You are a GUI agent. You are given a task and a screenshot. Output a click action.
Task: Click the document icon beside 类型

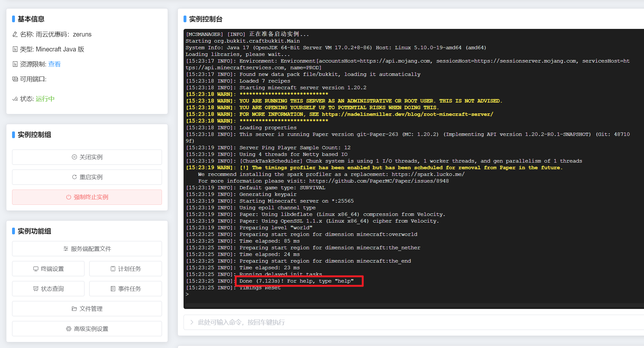pos(15,49)
